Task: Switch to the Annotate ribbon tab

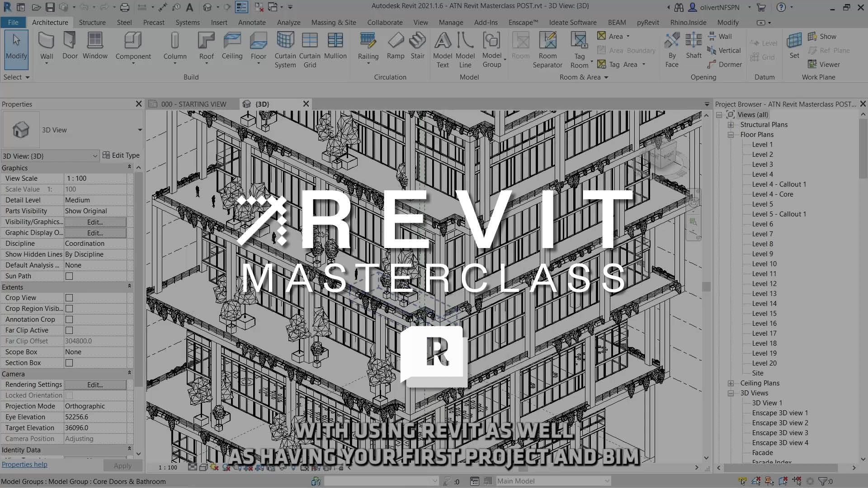Action: tap(252, 22)
